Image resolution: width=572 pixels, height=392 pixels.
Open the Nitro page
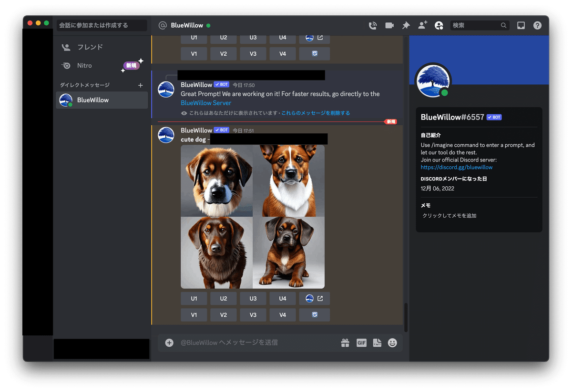[x=102, y=66]
